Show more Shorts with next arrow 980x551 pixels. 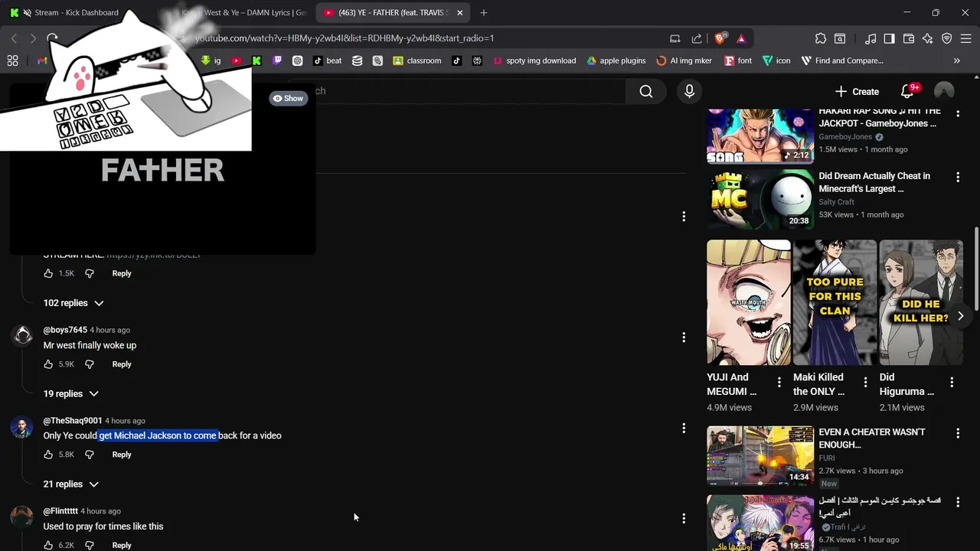pyautogui.click(x=960, y=316)
